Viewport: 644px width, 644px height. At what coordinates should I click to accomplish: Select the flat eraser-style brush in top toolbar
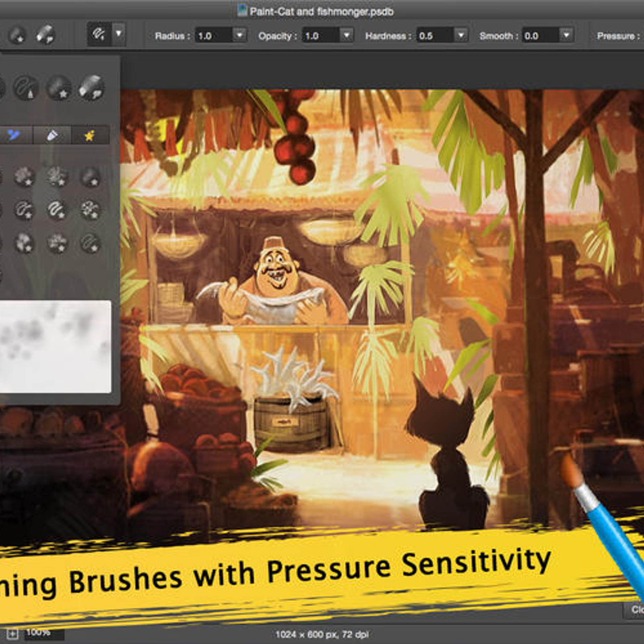tap(45, 35)
